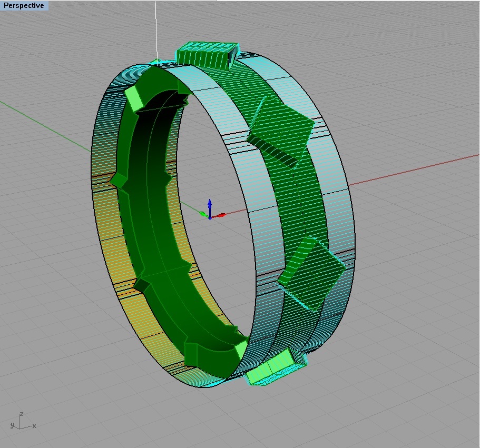This screenshot has height=448, width=480.
Task: Pick the inner notch tab on ring's left side
Action: coord(119,180)
